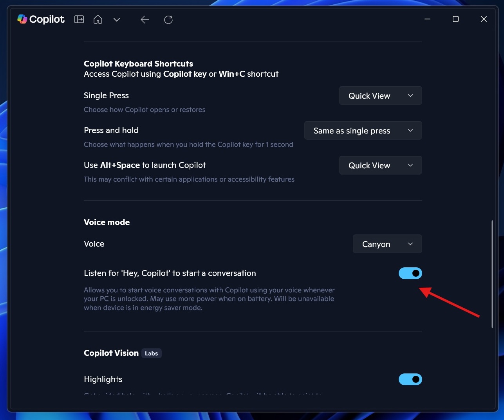Viewport: 504px width, 420px height.
Task: Click the Voice mode section heading
Action: [x=107, y=222]
